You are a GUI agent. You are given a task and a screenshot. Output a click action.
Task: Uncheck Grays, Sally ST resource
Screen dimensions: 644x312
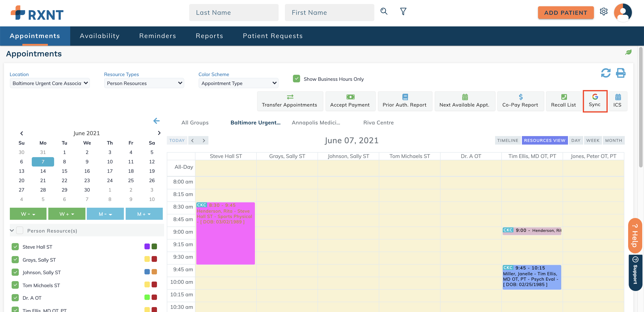[x=15, y=259]
